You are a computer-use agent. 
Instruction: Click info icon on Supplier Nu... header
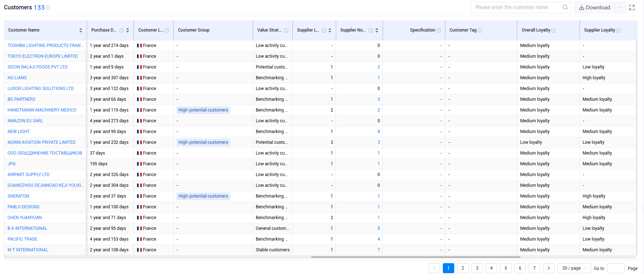click(371, 30)
